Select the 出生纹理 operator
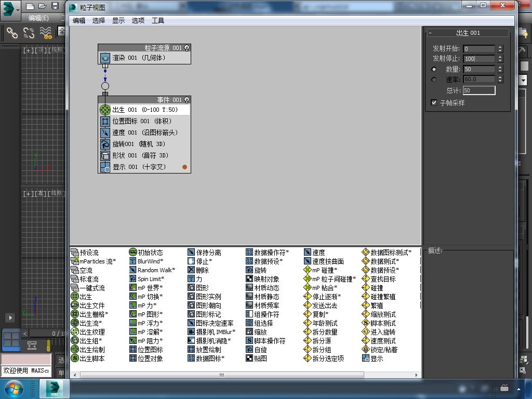The width and height of the screenshot is (532, 399). coord(88,332)
